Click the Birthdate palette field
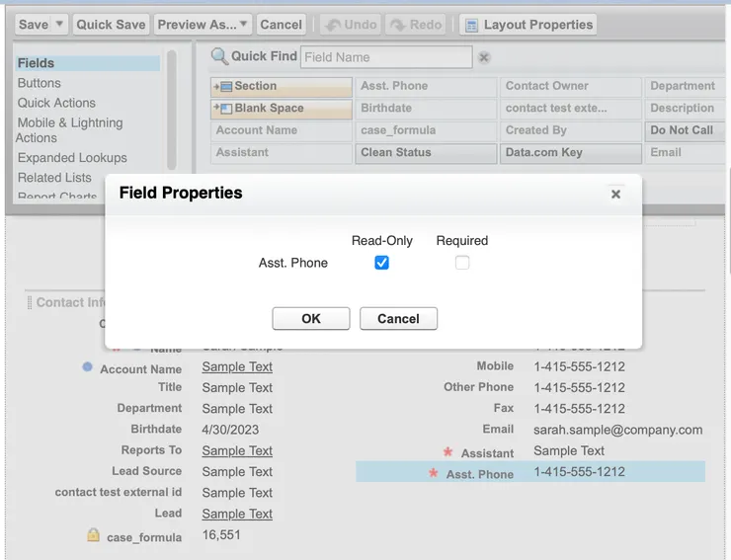This screenshot has width=731, height=560. coord(426,109)
